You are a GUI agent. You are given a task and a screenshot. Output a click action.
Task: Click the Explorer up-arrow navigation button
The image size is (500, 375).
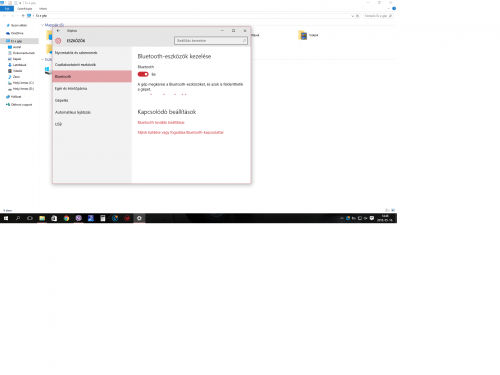tap(23, 16)
